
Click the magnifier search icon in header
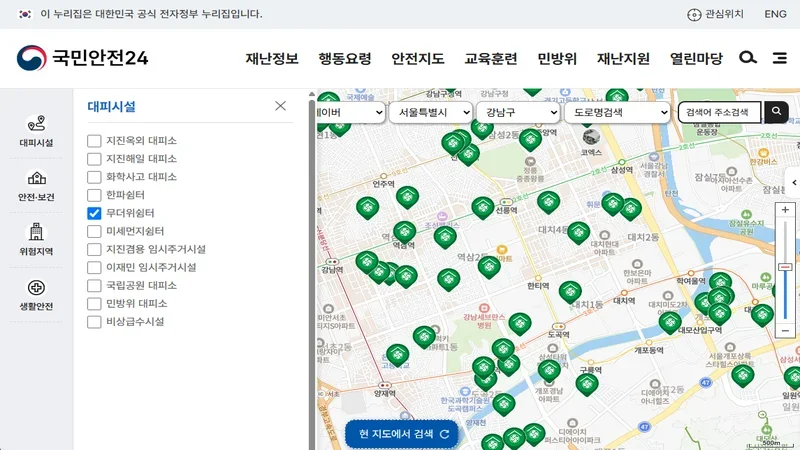(747, 58)
